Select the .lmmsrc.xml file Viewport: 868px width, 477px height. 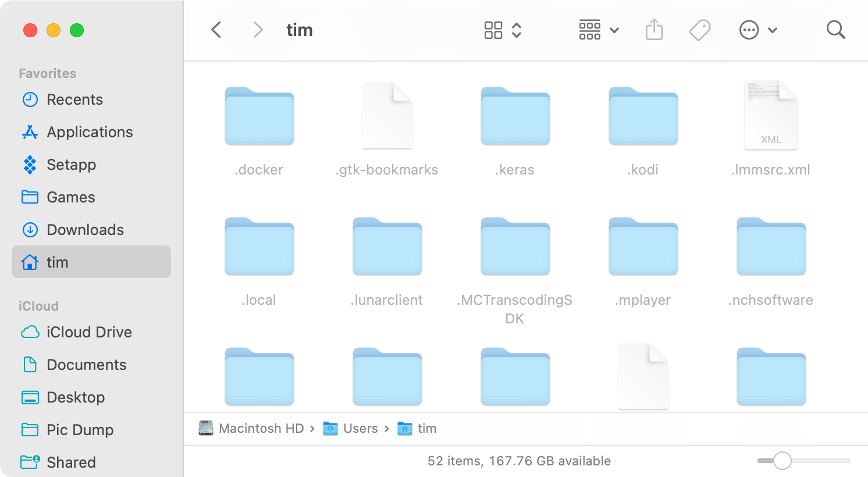771,115
